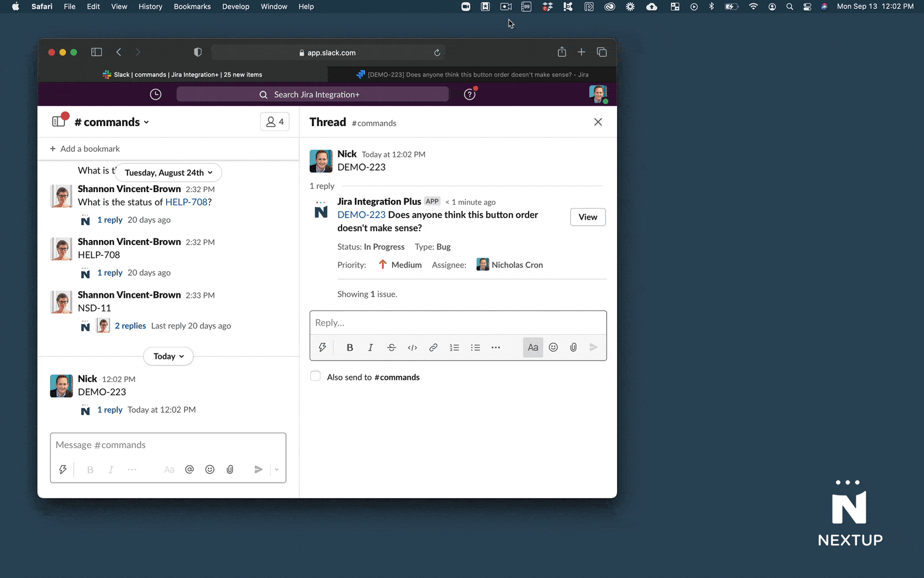924x578 pixels.
Task: Open shortcuts lightning icon in thread reply
Action: (x=322, y=347)
